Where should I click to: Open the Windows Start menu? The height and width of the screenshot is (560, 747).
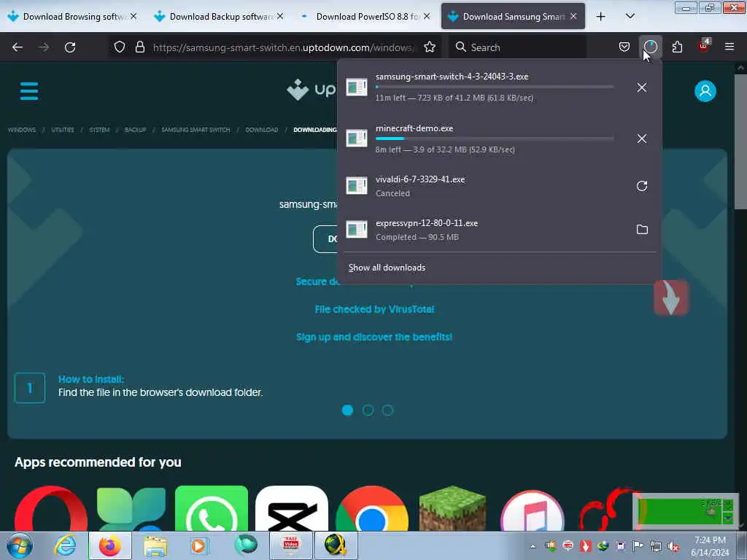pyautogui.click(x=20, y=545)
